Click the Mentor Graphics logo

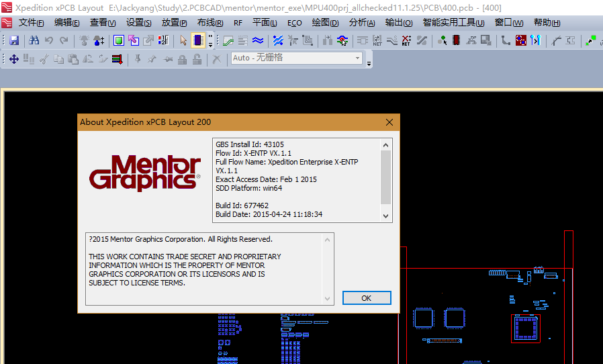coord(145,173)
